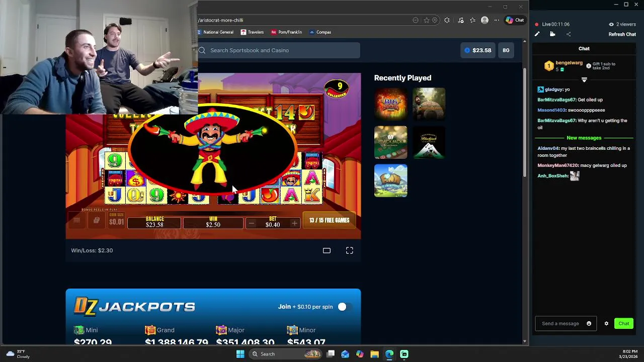Click the Search Sportsbook and Casino field
The height and width of the screenshot is (362, 644).
(x=279, y=50)
